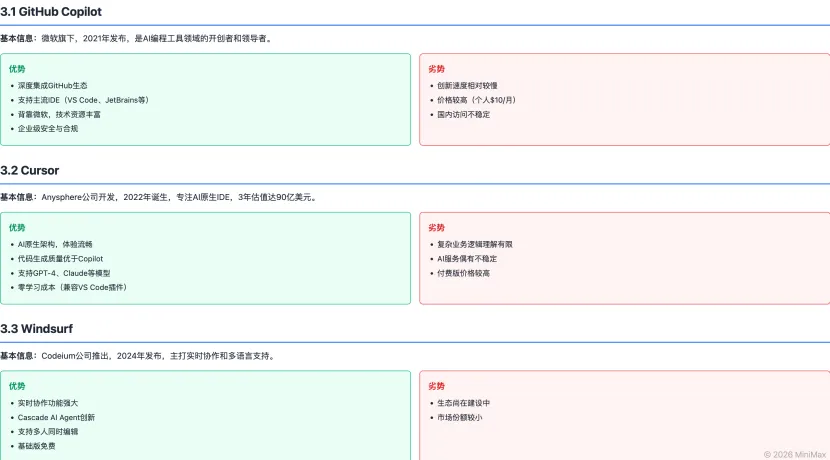This screenshot has width=830, height=460.
Task: Click bullet '国内访问不稳定'
Action: pos(463,114)
